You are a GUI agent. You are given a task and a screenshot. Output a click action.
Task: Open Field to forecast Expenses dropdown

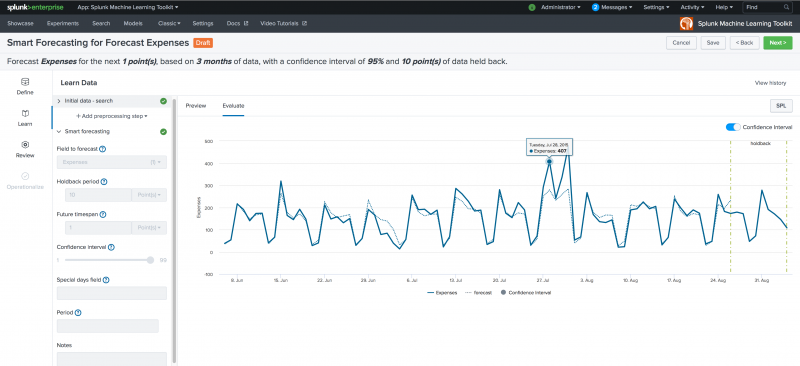point(111,162)
